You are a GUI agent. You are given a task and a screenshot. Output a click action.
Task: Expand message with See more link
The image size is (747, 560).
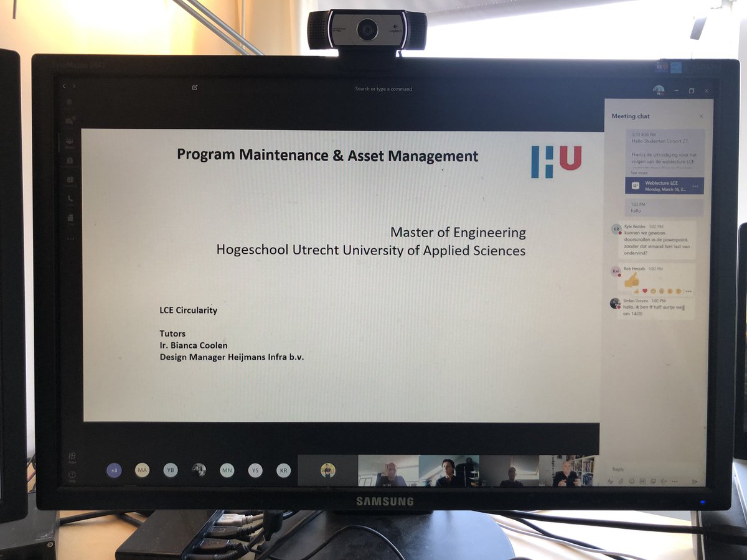(639, 173)
